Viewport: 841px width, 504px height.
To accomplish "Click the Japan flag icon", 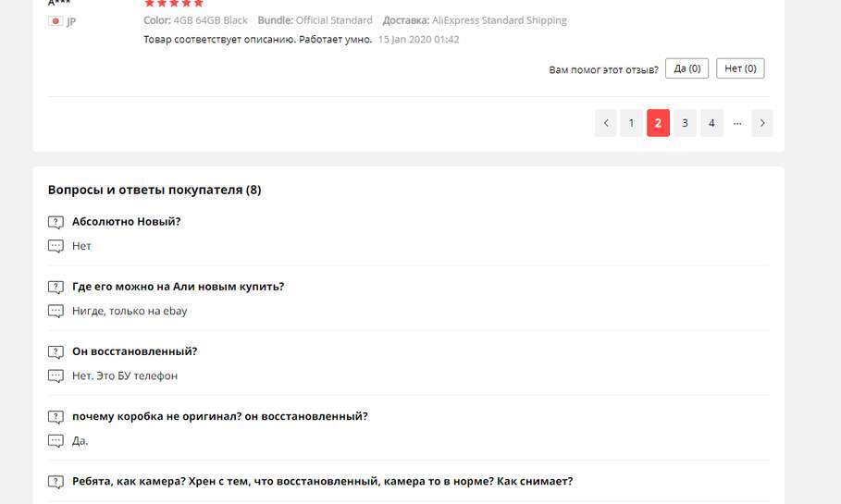I will [56, 20].
